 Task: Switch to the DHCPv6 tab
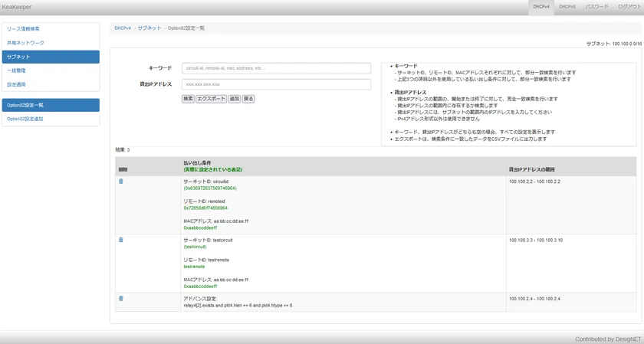coord(567,7)
